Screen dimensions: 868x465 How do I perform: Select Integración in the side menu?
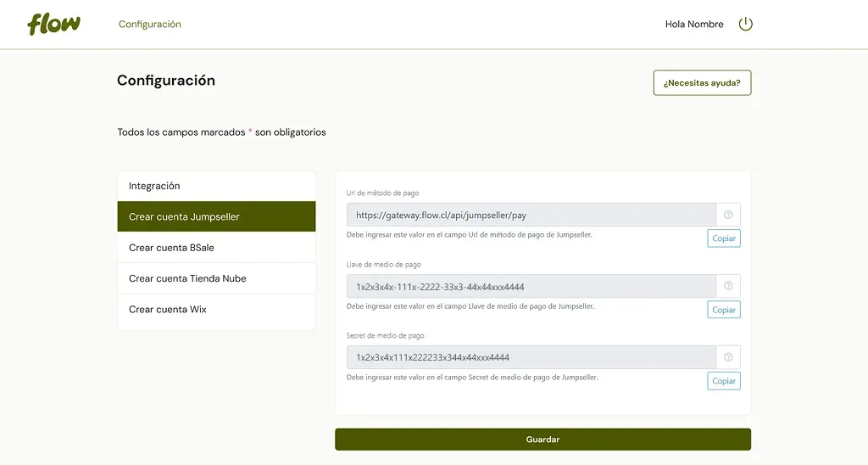216,186
